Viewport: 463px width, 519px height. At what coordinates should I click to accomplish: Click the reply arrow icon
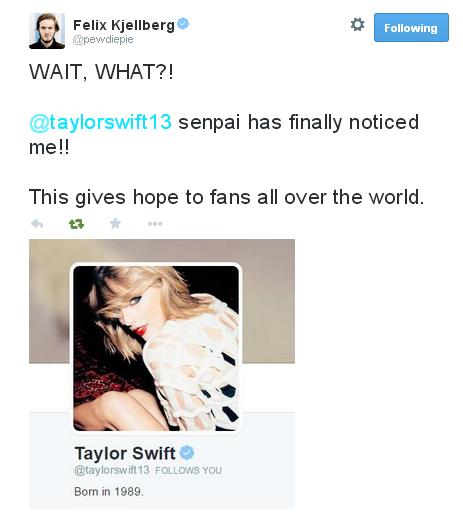tap(37, 223)
